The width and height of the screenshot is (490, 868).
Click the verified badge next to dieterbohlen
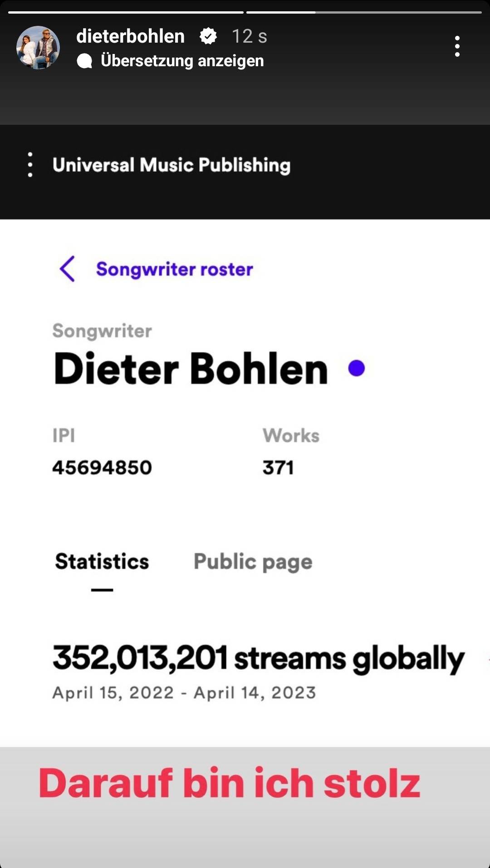[208, 36]
